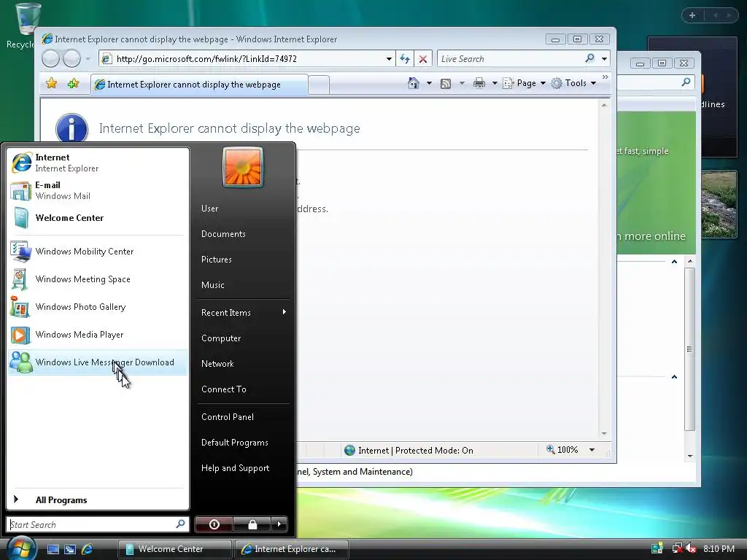Screen dimensions: 747x560
Task: Click the muted volume tray icon
Action: pyautogui.click(x=690, y=548)
